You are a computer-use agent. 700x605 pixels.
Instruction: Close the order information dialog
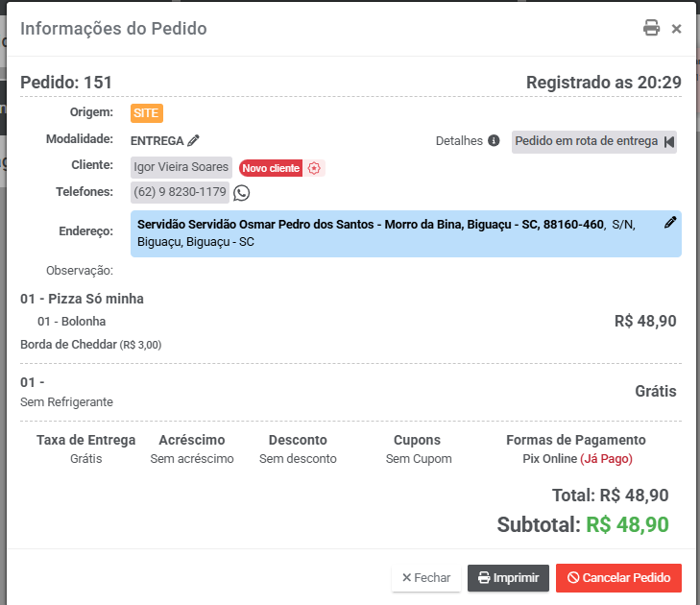tap(677, 29)
